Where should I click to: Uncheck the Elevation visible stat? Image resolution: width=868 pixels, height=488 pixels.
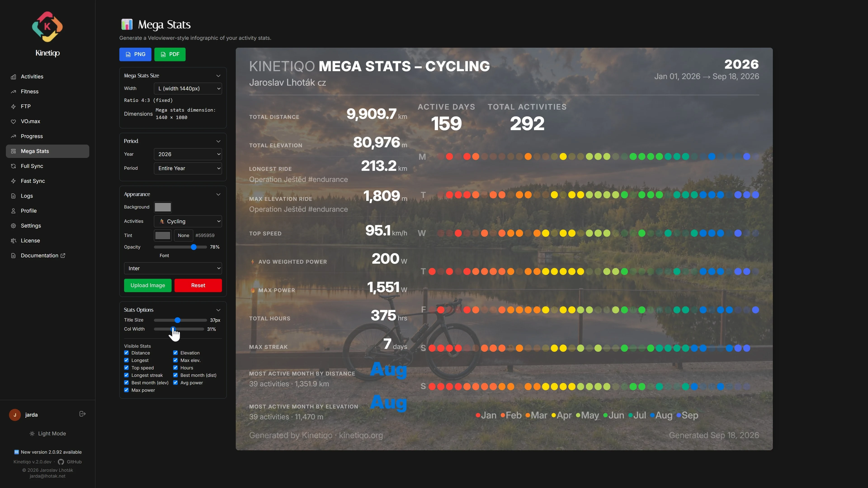pyautogui.click(x=175, y=353)
